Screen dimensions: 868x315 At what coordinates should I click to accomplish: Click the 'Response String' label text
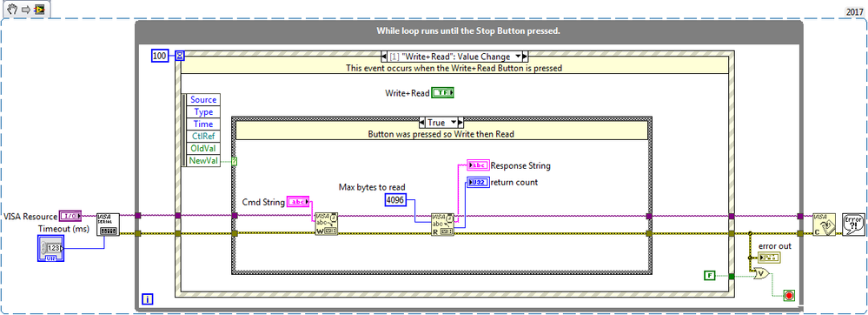tap(521, 165)
